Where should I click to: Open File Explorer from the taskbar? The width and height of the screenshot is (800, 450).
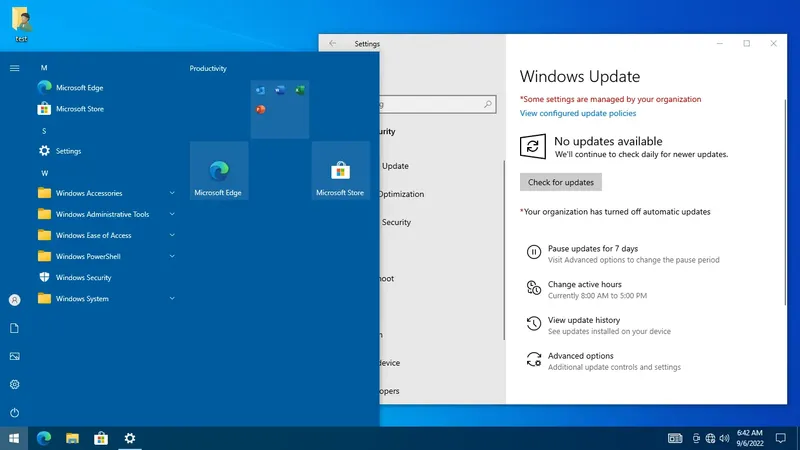(x=72, y=438)
